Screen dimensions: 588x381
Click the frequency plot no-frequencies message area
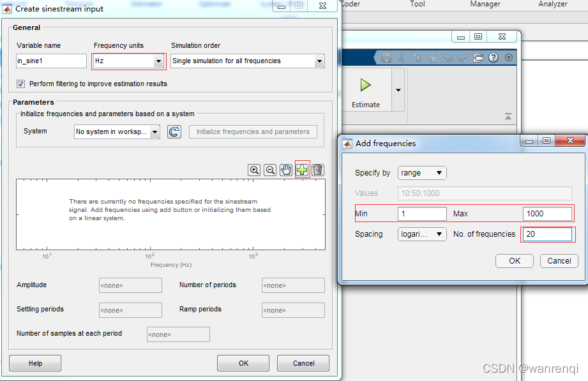tap(170, 209)
